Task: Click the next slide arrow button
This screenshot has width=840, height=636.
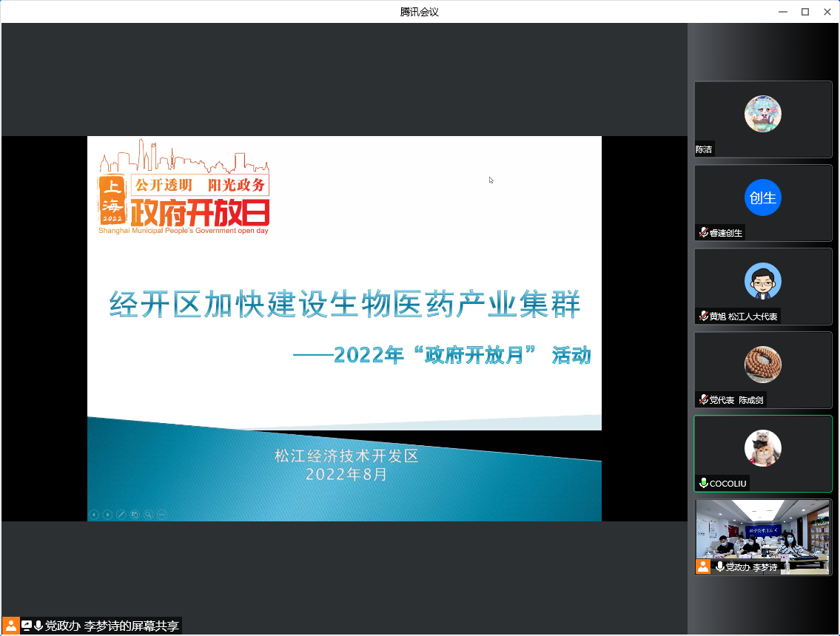Action: [x=107, y=515]
